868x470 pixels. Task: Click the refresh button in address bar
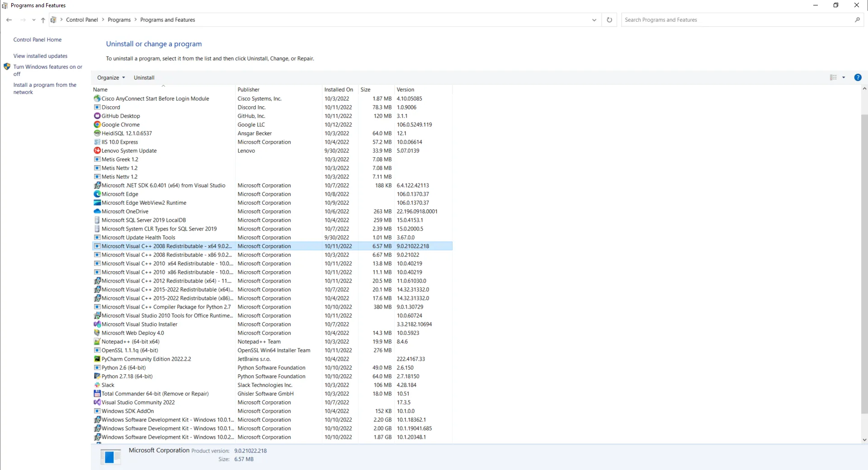pos(609,20)
